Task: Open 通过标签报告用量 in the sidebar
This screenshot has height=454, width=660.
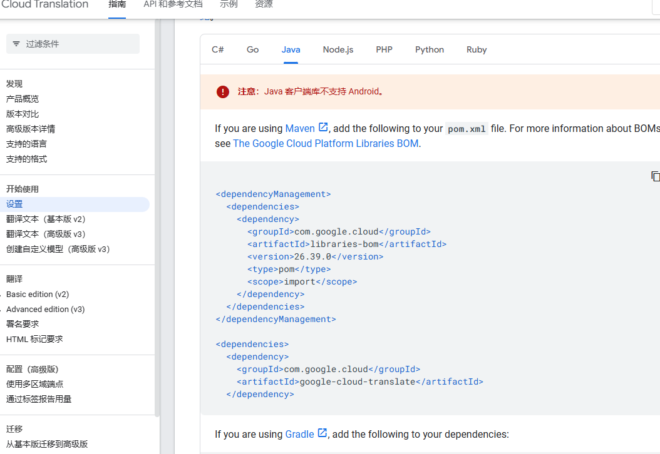Action: (39, 399)
